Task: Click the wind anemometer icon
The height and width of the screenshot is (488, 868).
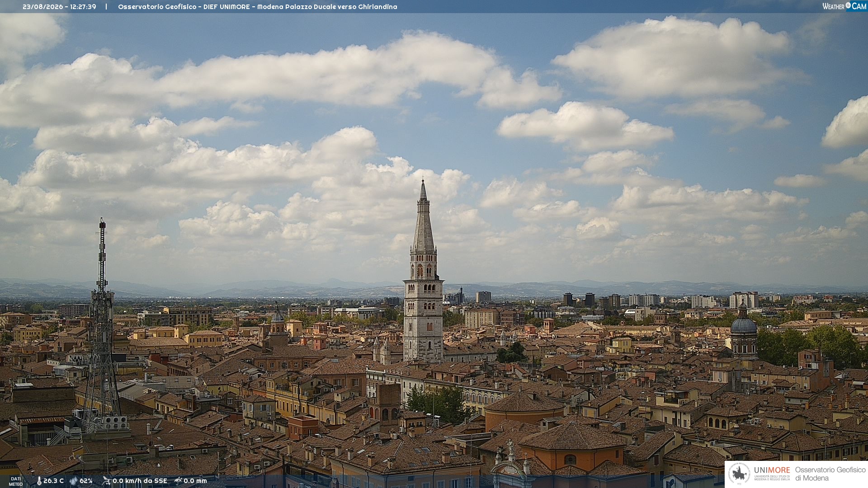Action: pos(106,481)
